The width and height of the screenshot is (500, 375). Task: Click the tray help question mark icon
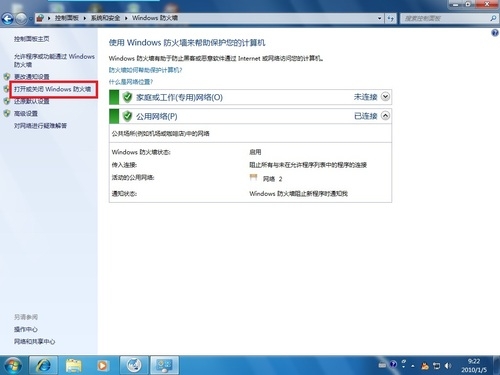(393, 364)
